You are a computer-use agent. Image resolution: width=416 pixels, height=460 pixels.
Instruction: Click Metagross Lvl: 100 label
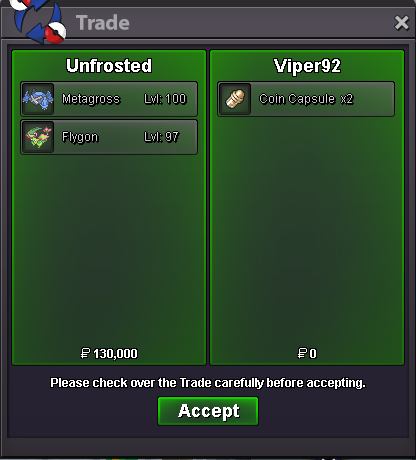pyautogui.click(x=165, y=99)
